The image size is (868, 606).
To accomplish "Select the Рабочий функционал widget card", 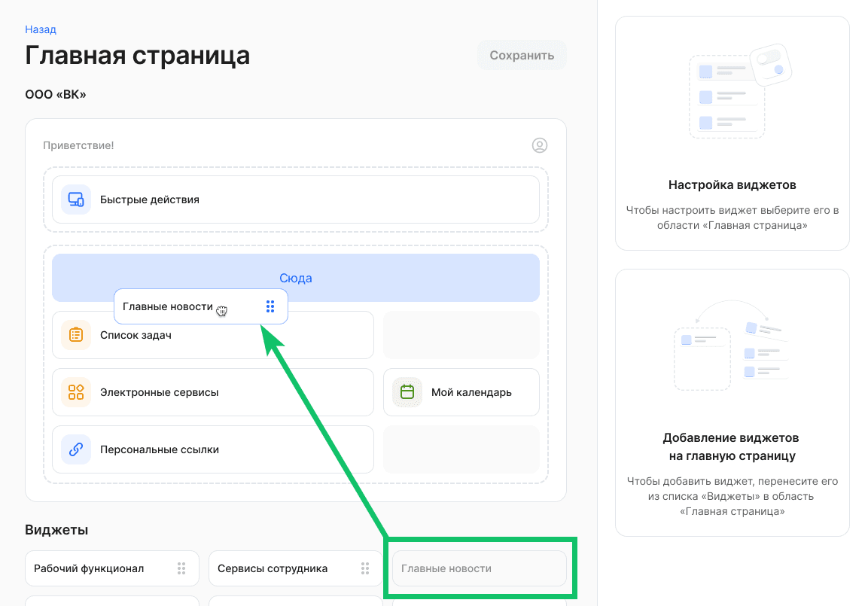I will (98, 568).
